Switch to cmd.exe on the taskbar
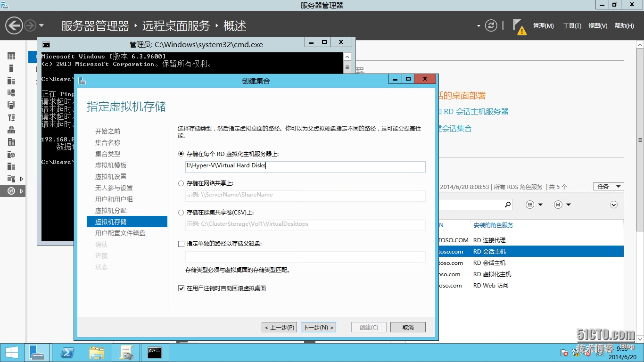The width and height of the screenshot is (644, 362). pos(155,353)
